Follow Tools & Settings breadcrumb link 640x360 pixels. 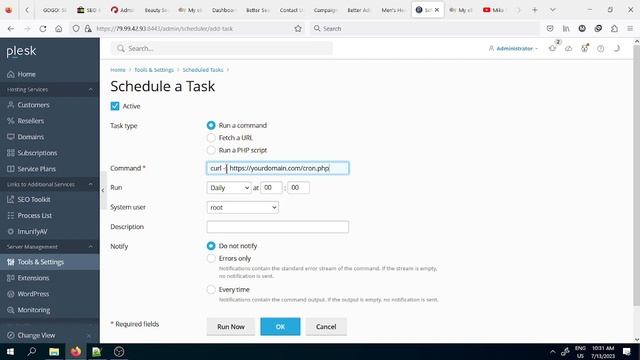click(x=154, y=70)
